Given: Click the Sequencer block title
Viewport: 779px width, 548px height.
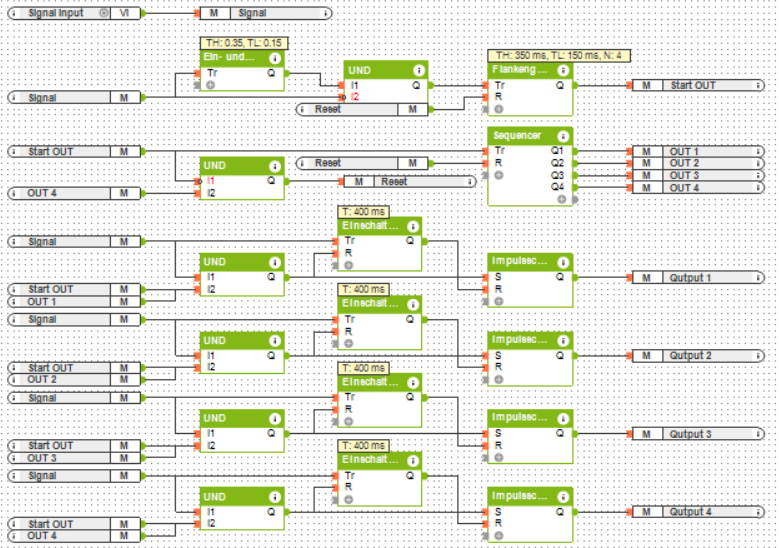Looking at the screenshot, I should [x=517, y=136].
